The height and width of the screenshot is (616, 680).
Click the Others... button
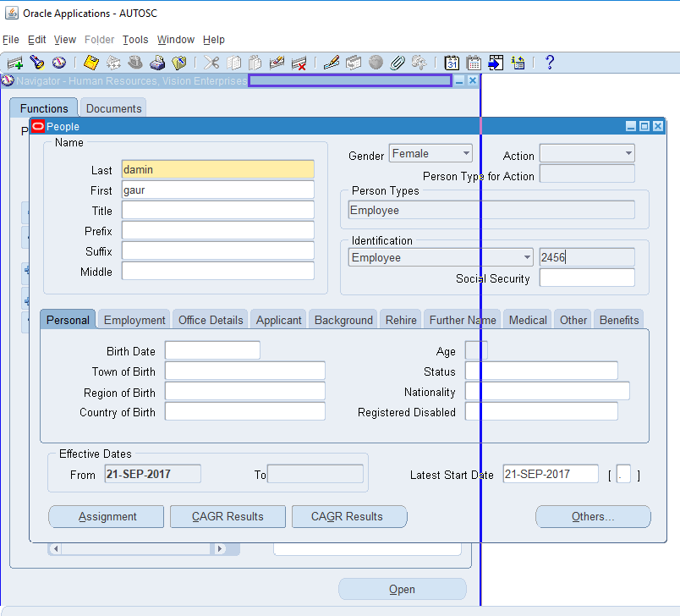pos(592,516)
